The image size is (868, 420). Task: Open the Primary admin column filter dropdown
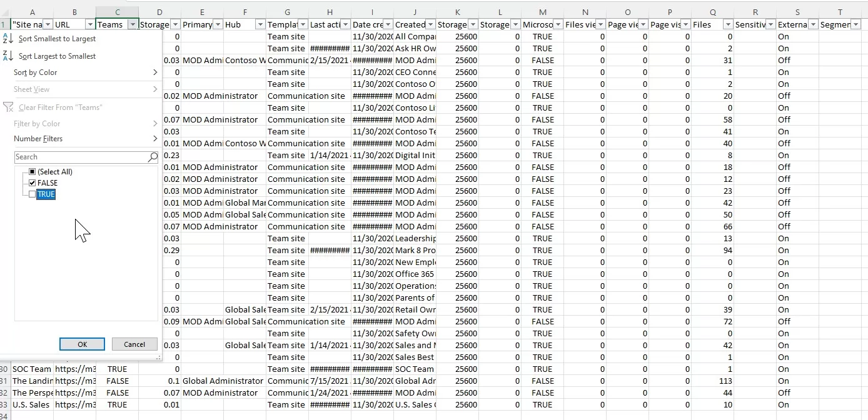(218, 24)
